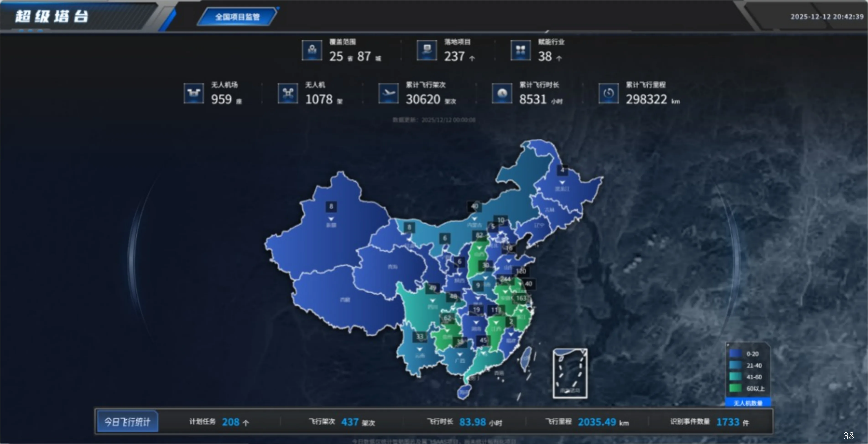Click the 无人机场 drone airport icon

[x=194, y=93]
